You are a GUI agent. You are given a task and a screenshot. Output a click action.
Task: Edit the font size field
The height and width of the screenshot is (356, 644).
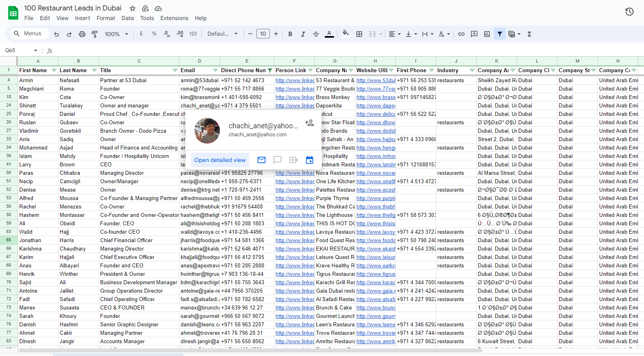(x=263, y=34)
